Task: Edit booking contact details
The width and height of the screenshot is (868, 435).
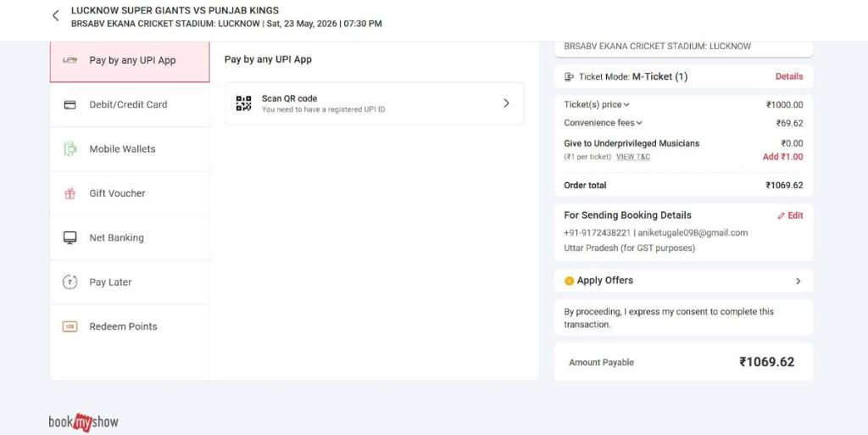Action: click(x=791, y=216)
